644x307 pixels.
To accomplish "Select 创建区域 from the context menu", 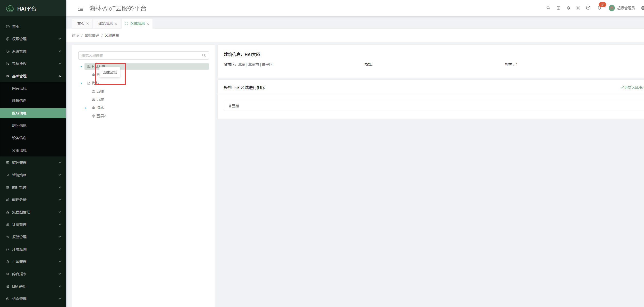I will click(x=110, y=72).
